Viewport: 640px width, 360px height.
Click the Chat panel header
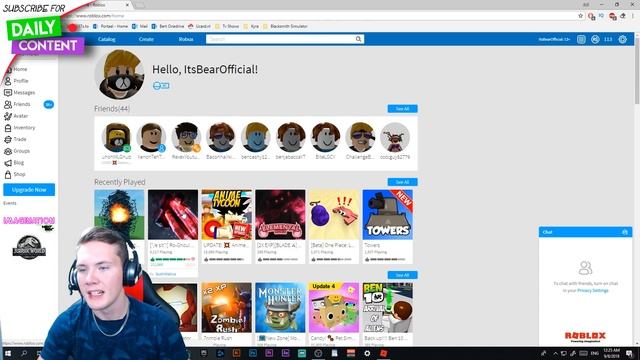point(585,232)
